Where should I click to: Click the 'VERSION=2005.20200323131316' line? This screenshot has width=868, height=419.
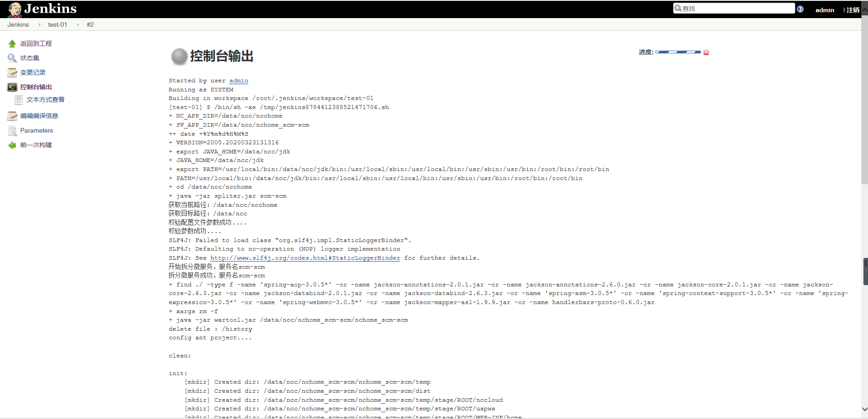(224, 143)
